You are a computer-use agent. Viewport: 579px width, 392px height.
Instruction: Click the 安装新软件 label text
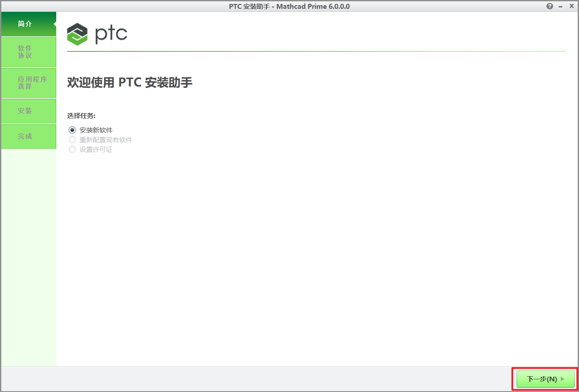click(96, 130)
